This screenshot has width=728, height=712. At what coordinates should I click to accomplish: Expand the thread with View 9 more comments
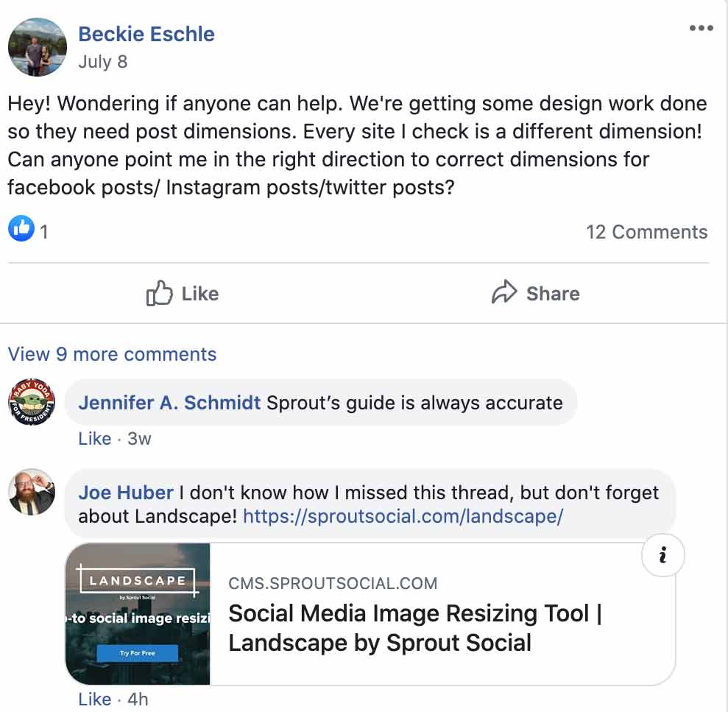[111, 355]
